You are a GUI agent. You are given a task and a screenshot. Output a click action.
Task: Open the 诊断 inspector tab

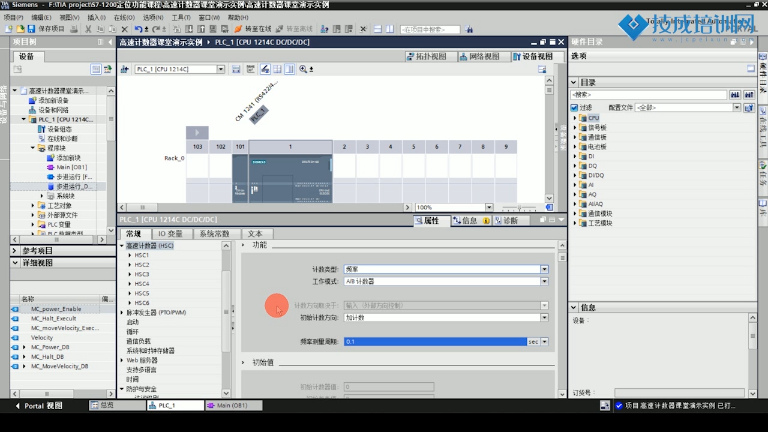509,220
